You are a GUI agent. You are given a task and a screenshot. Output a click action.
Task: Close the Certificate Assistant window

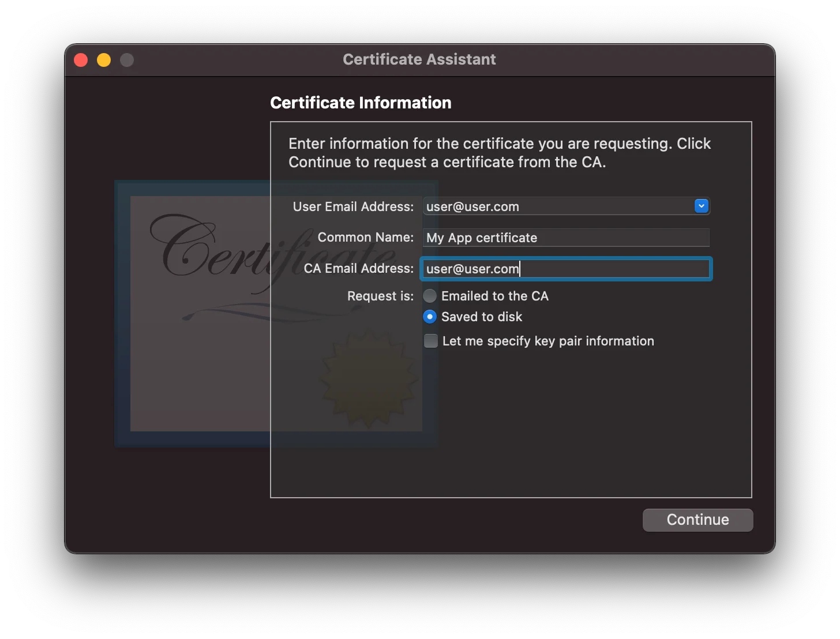pyautogui.click(x=81, y=60)
